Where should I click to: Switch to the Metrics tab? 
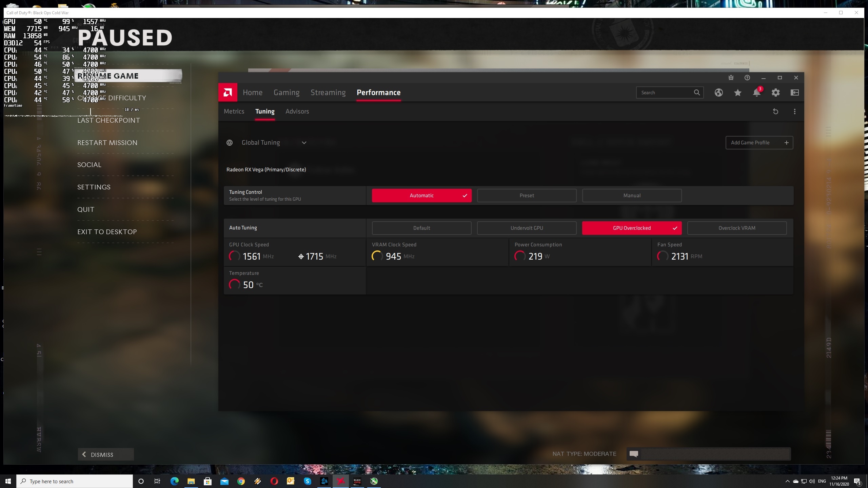234,111
